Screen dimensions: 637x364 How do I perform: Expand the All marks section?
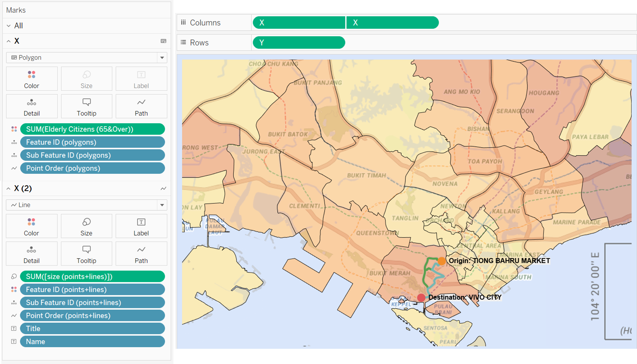point(9,26)
